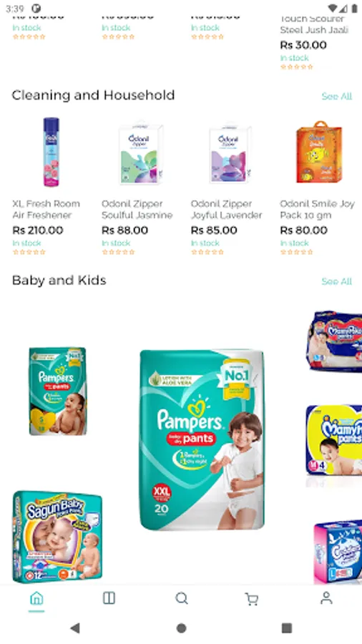
Task: Select Odonil Zipper Soulful Jasmine image
Action: coord(141,152)
